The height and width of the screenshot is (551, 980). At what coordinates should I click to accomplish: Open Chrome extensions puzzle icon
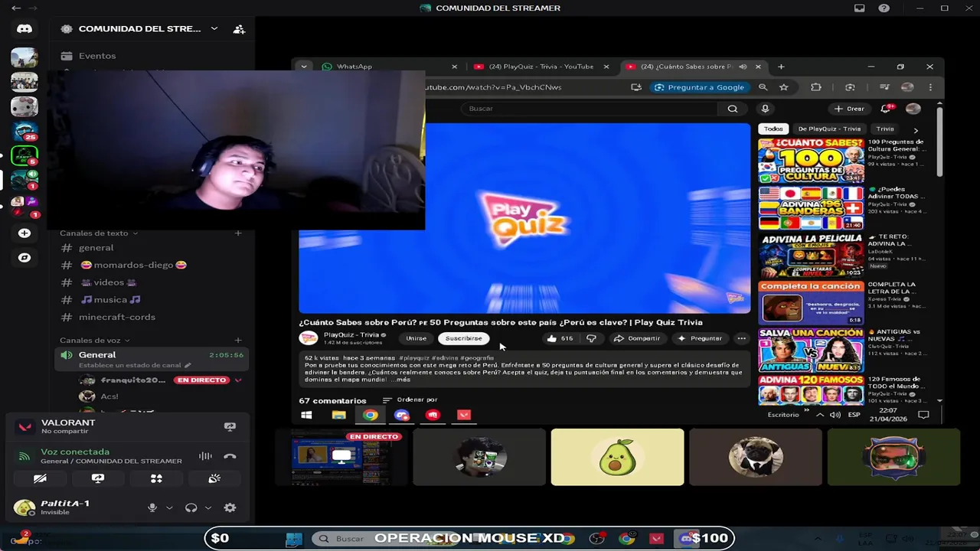pos(816,87)
